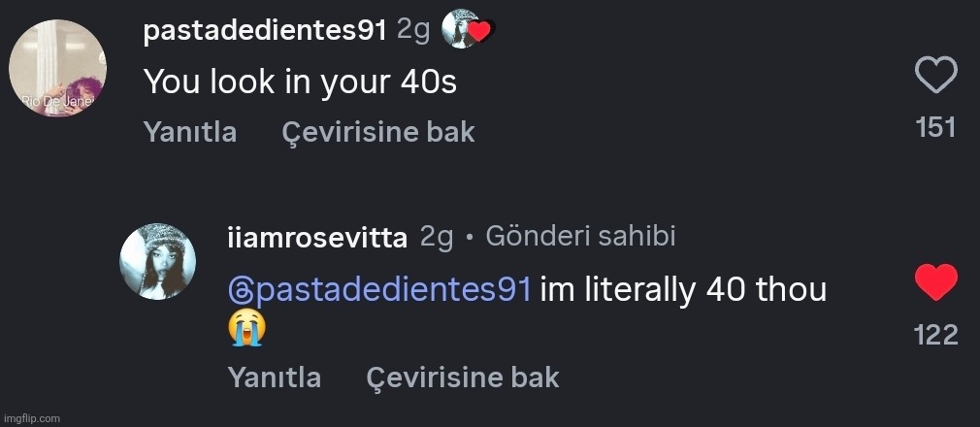View the 122 likes count
The image size is (980, 427).
click(x=936, y=335)
